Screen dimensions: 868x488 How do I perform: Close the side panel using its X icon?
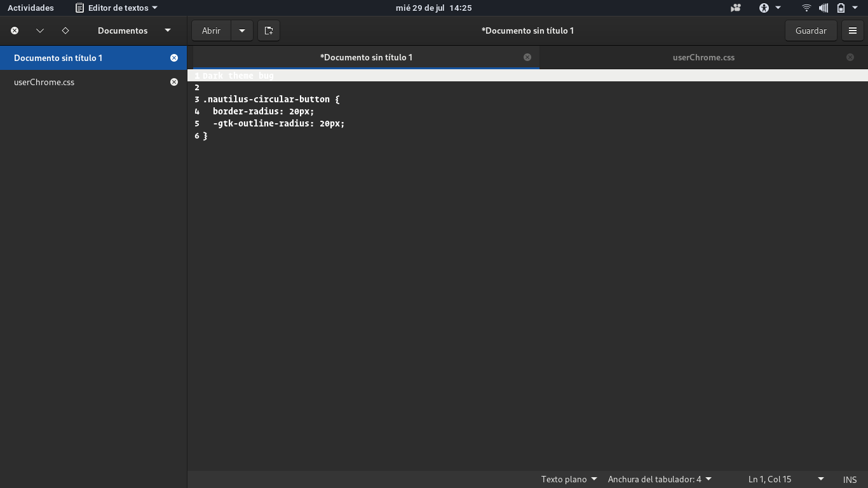tap(14, 30)
